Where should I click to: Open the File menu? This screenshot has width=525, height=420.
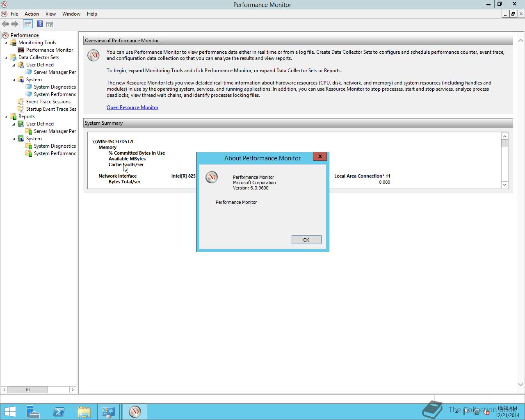click(x=14, y=14)
